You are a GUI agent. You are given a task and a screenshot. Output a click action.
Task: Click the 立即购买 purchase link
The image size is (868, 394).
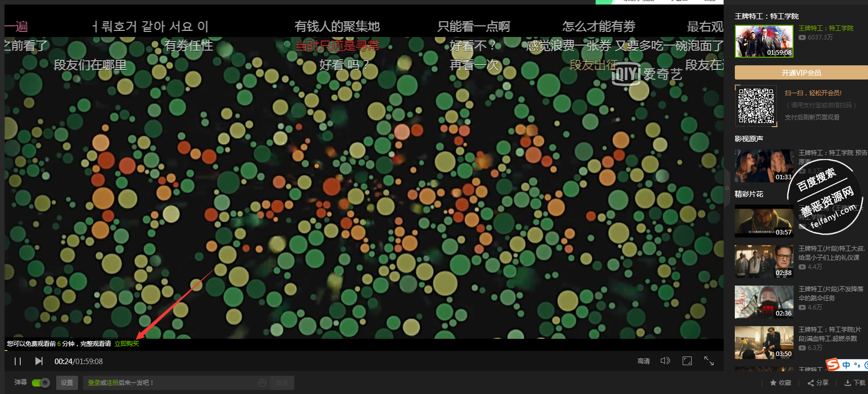pyautogui.click(x=127, y=344)
